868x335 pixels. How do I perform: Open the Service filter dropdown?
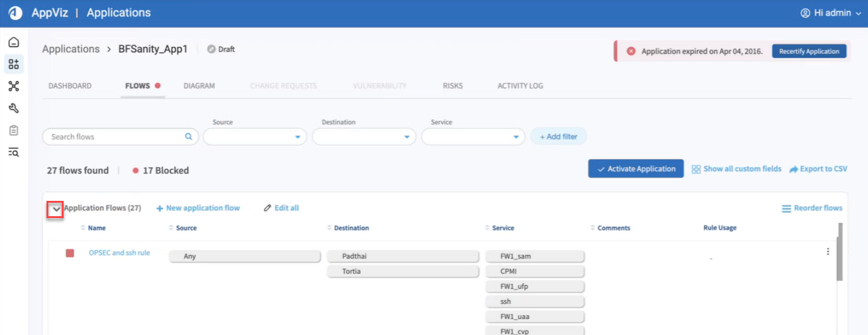click(473, 137)
